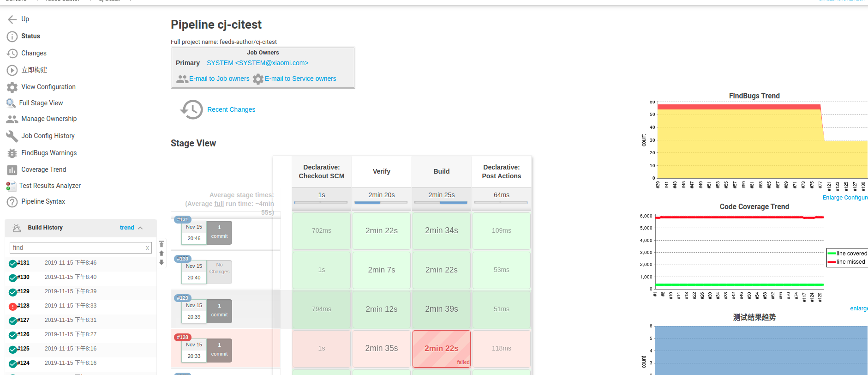
Task: Click Build stage cell 2min 34s
Action: click(x=442, y=231)
